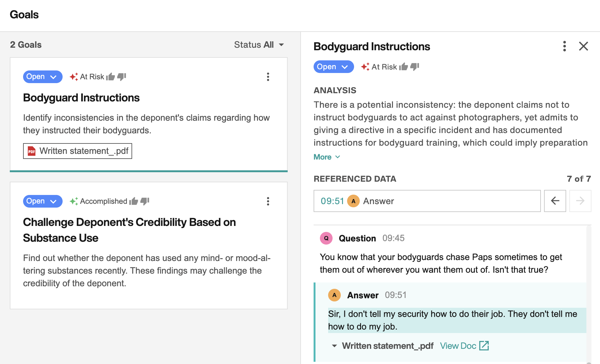Screen dimensions: 600x364
Task: Open kebab menu on Challenge Deponent's Credibility card
Action: click(x=268, y=201)
